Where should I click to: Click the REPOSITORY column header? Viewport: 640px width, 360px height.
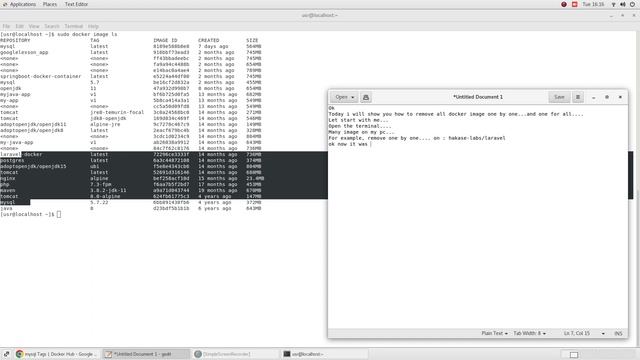tap(15, 40)
